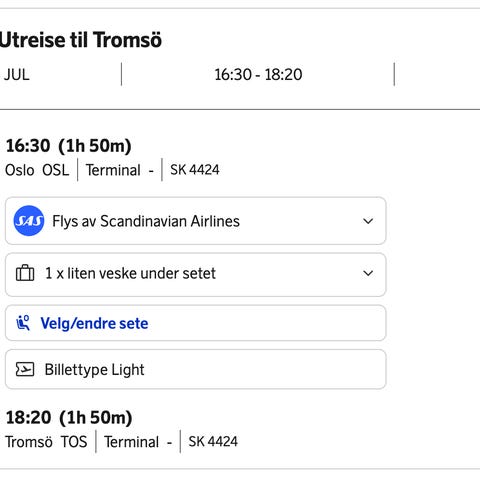Screen dimensions: 480x480
Task: Click the Tromsö TOS arrival airport text
Action: click(46, 442)
